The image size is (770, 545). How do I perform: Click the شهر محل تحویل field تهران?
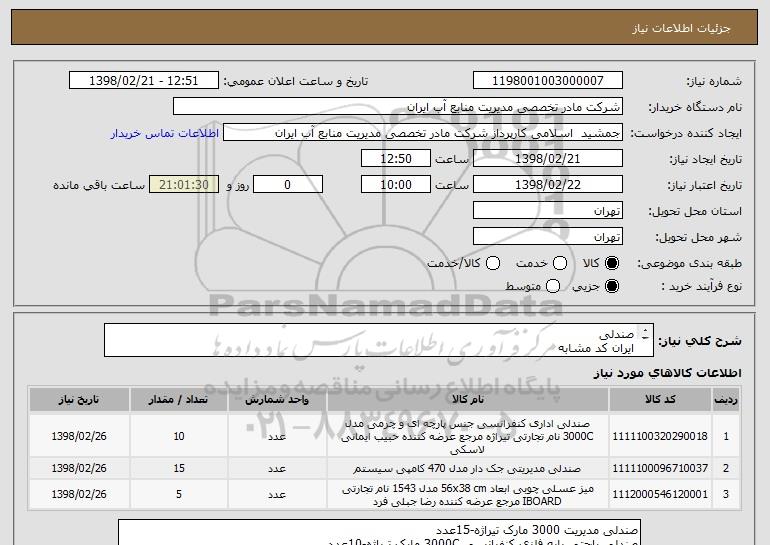548,237
